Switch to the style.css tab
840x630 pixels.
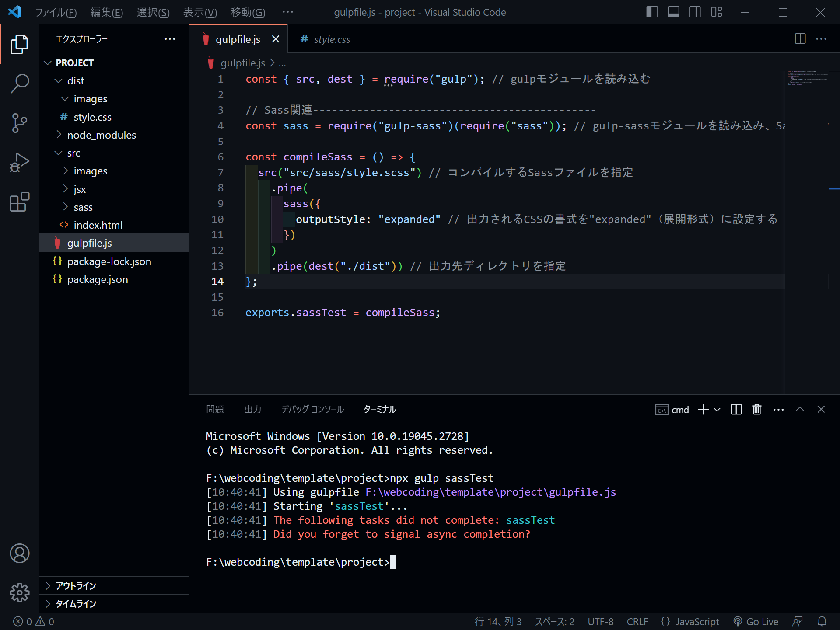click(332, 39)
